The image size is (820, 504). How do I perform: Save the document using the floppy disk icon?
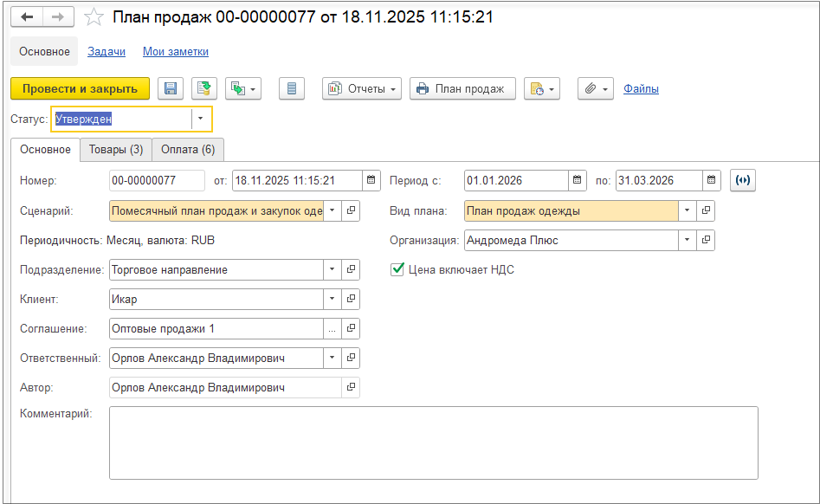171,89
